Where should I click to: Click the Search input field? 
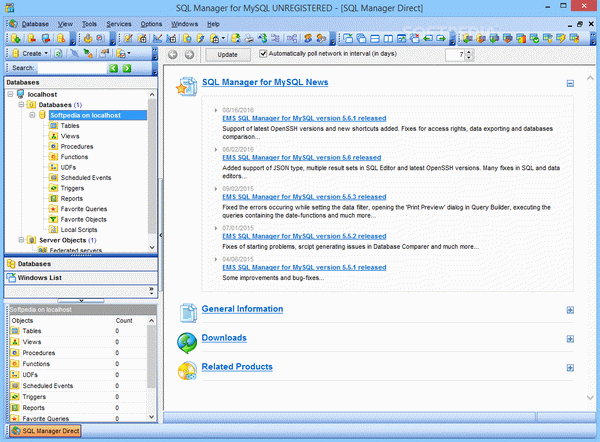(x=72, y=68)
